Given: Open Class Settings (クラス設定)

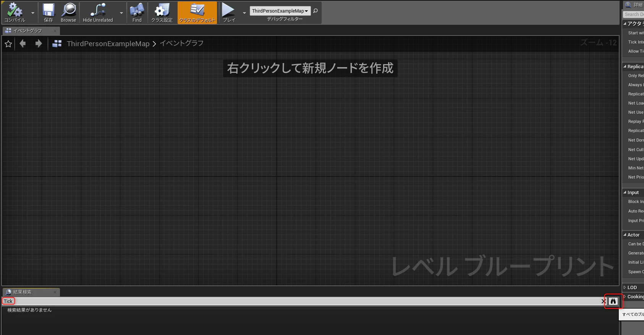Looking at the screenshot, I should tap(162, 13).
